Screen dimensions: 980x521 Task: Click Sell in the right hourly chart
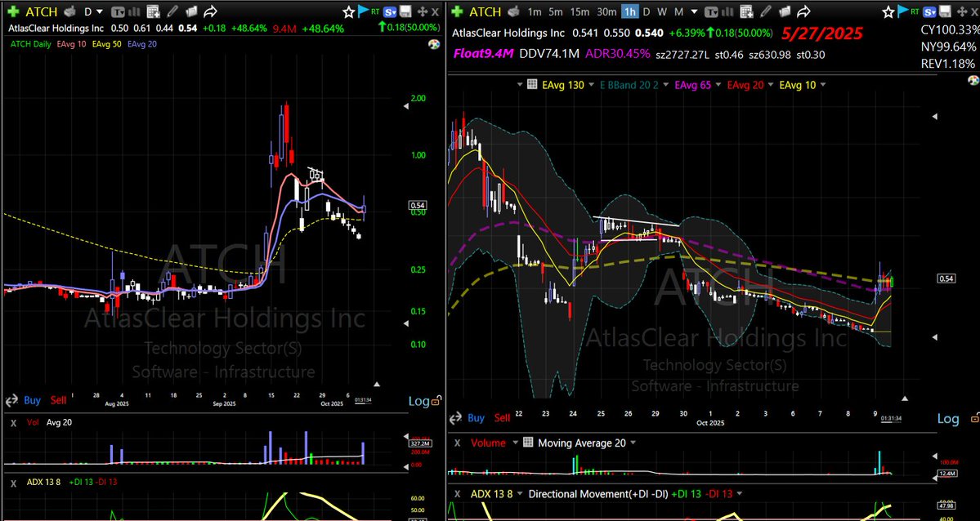[502, 418]
